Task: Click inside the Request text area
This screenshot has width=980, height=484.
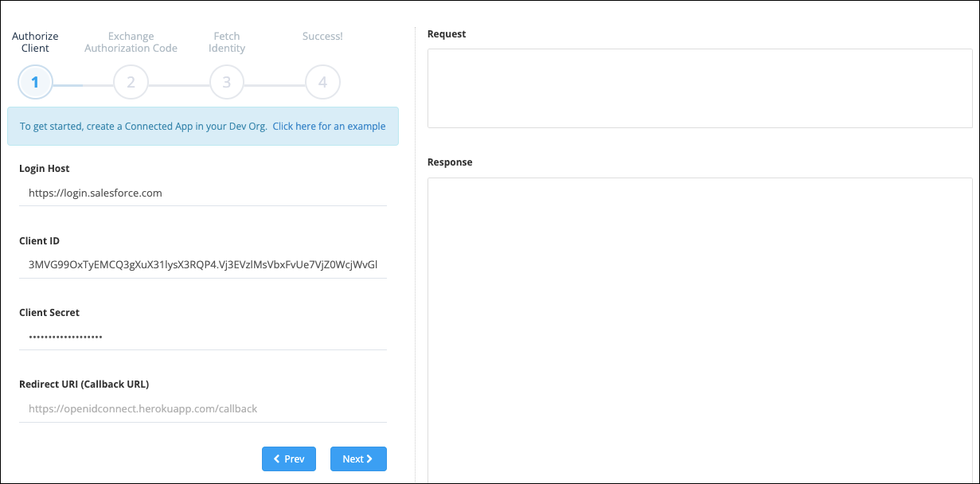Action: 700,88
